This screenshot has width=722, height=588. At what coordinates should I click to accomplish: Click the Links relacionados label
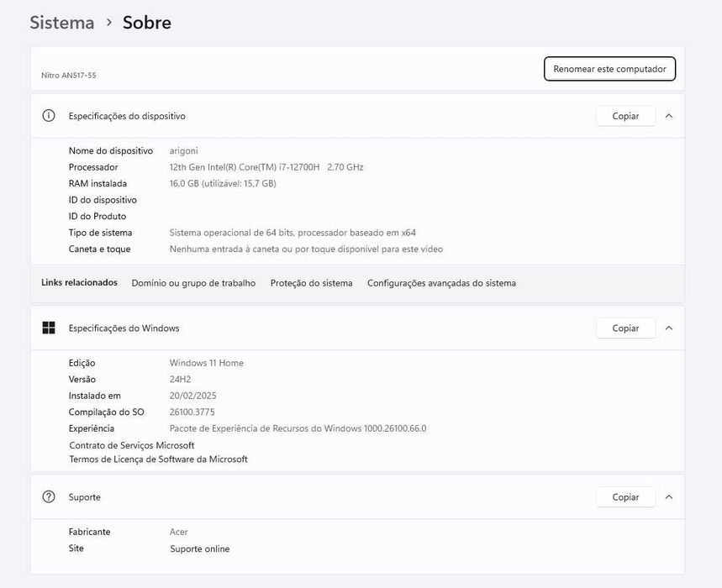tap(79, 282)
